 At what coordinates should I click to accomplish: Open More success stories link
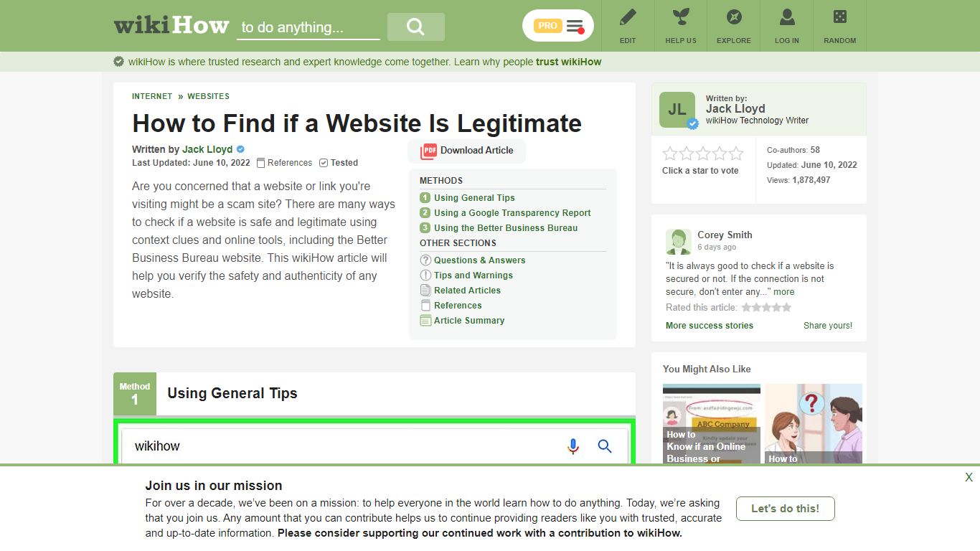pyautogui.click(x=710, y=326)
